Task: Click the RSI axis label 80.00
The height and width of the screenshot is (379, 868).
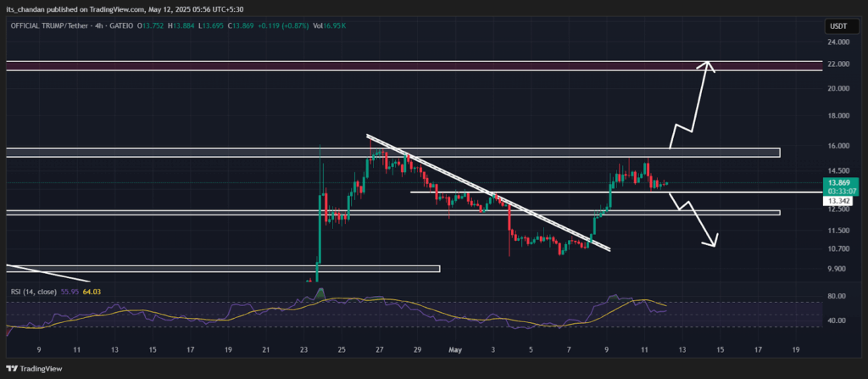Action: 837,297
